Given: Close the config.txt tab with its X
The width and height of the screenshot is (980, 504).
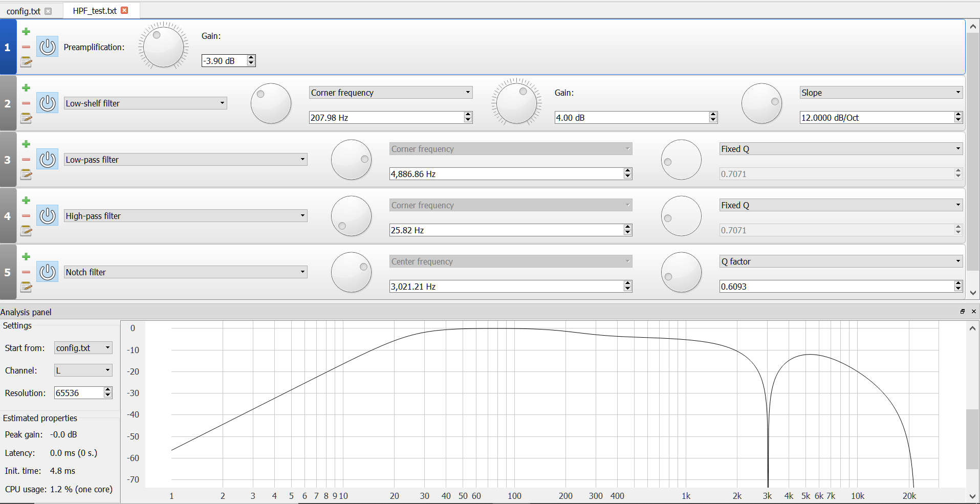Looking at the screenshot, I should click(48, 11).
